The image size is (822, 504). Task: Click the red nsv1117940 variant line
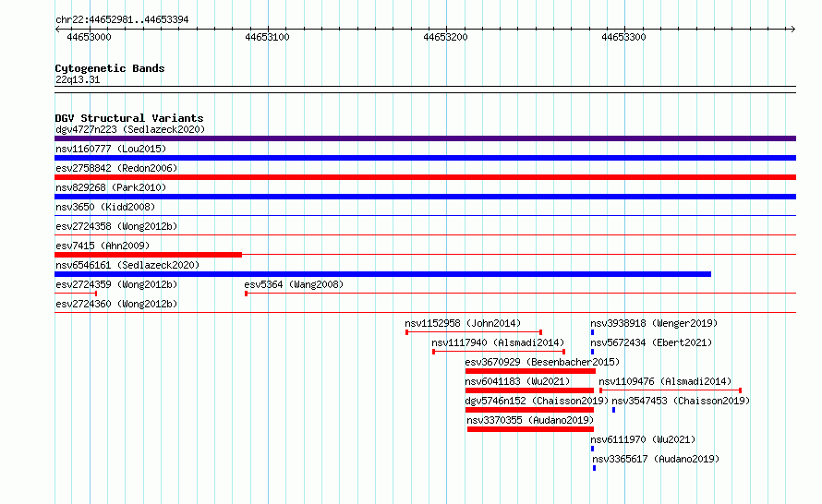499,352
